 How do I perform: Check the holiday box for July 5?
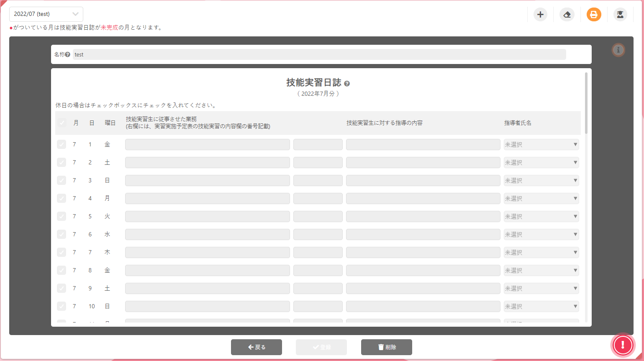click(62, 216)
